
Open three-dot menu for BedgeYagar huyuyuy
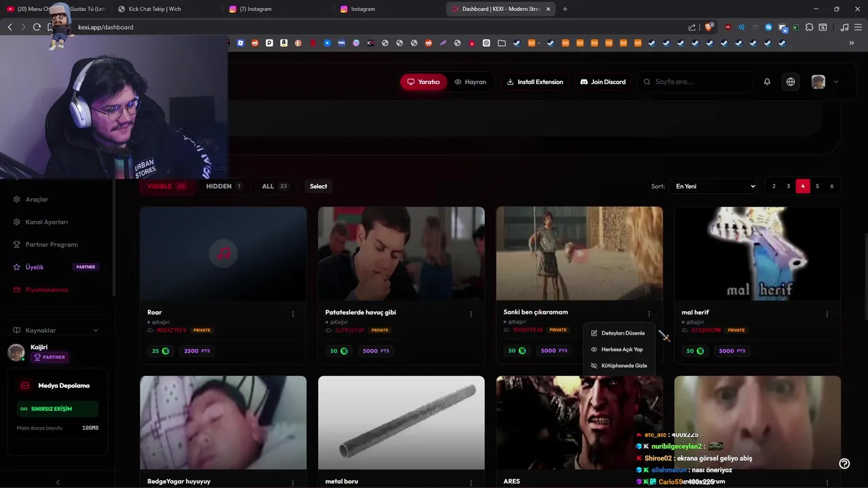(293, 483)
